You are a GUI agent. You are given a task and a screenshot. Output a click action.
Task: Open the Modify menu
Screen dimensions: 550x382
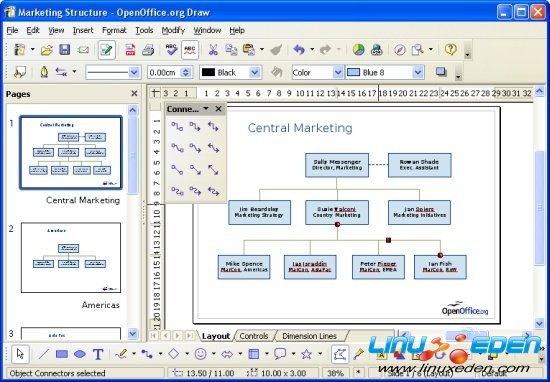coord(173,31)
